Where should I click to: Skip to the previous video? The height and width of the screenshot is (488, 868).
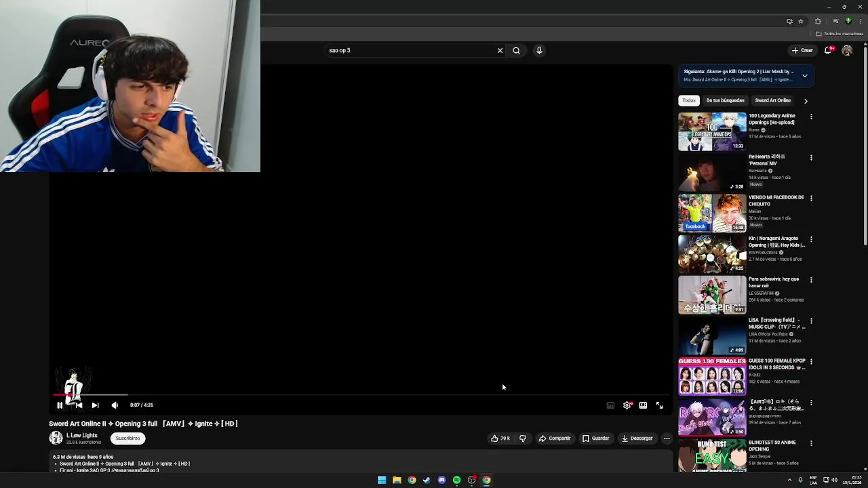pos(79,405)
